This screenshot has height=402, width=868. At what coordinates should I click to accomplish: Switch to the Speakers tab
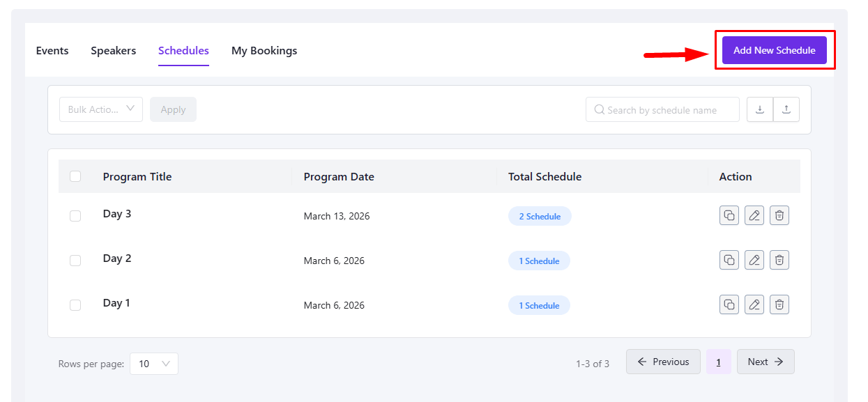coord(113,51)
